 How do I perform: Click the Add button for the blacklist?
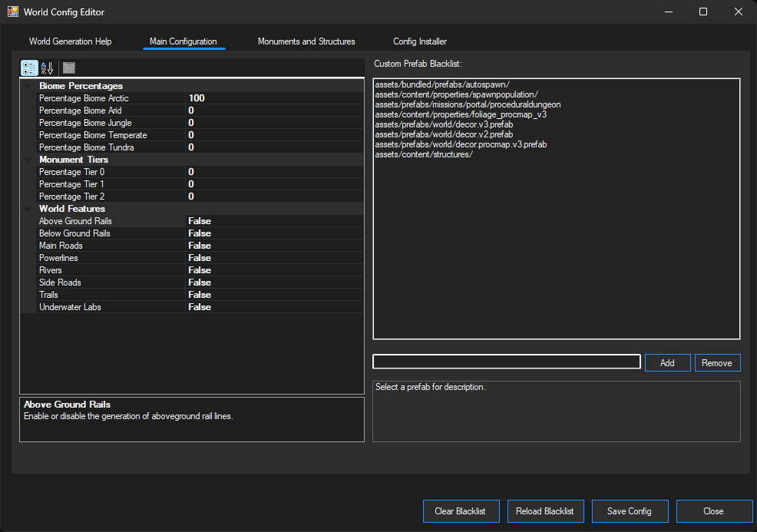[667, 361]
